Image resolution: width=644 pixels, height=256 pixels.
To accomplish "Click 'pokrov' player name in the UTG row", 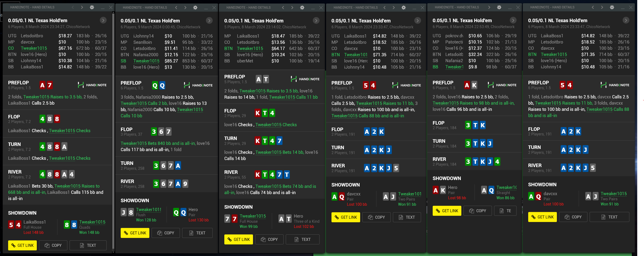I will click(454, 36).
